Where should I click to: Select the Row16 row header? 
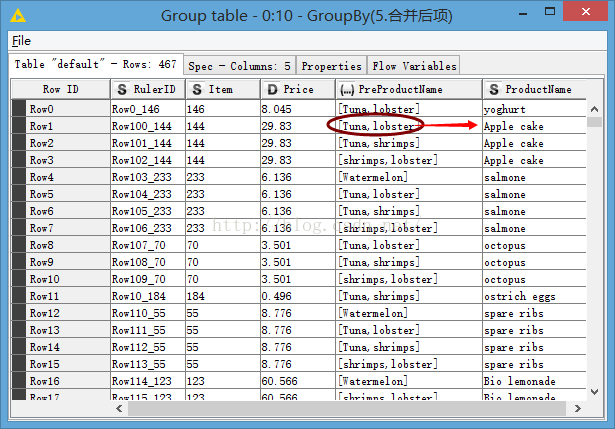click(x=61, y=381)
